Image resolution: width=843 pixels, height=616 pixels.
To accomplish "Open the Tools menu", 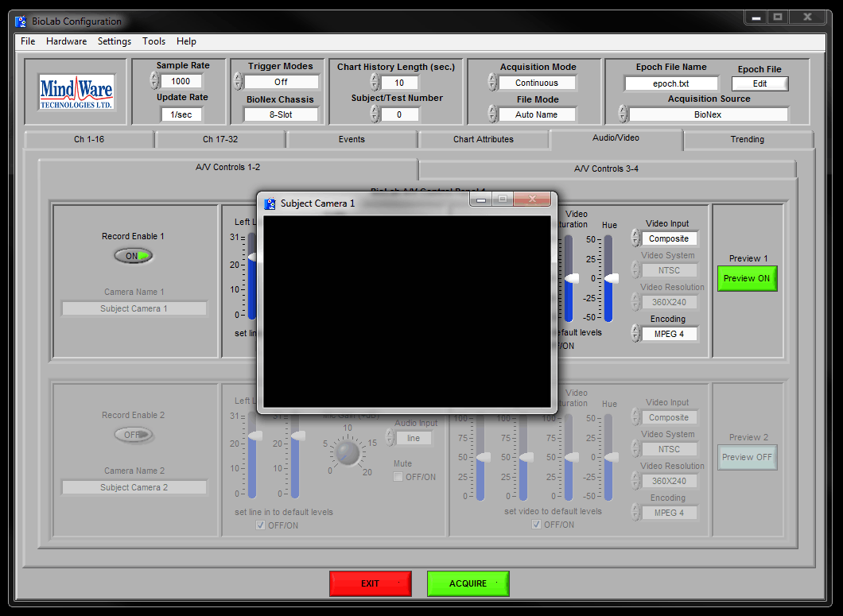I will click(x=153, y=41).
